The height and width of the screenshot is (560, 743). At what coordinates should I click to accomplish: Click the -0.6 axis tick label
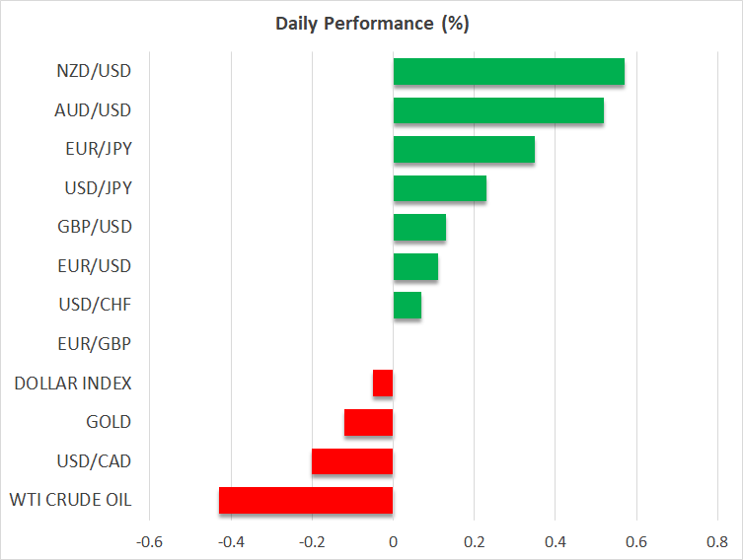149,541
